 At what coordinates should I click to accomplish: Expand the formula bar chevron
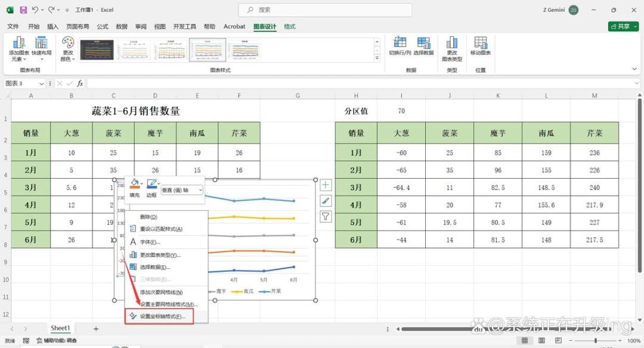(637, 83)
